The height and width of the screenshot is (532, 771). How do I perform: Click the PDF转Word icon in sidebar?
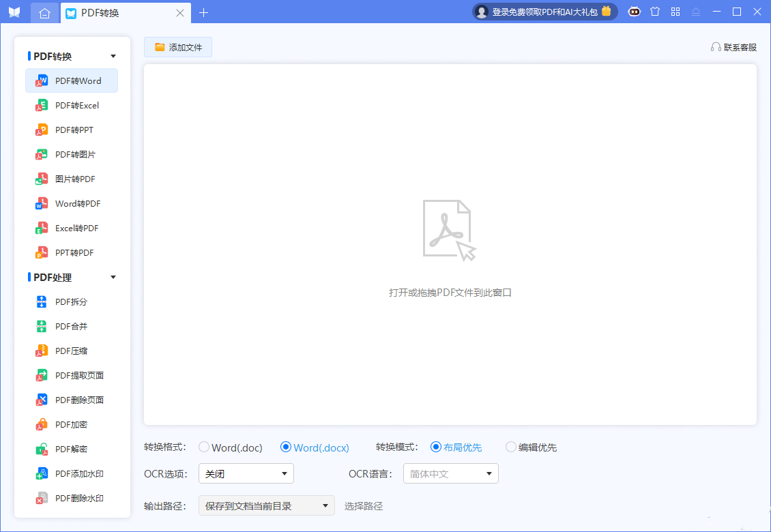[42, 80]
